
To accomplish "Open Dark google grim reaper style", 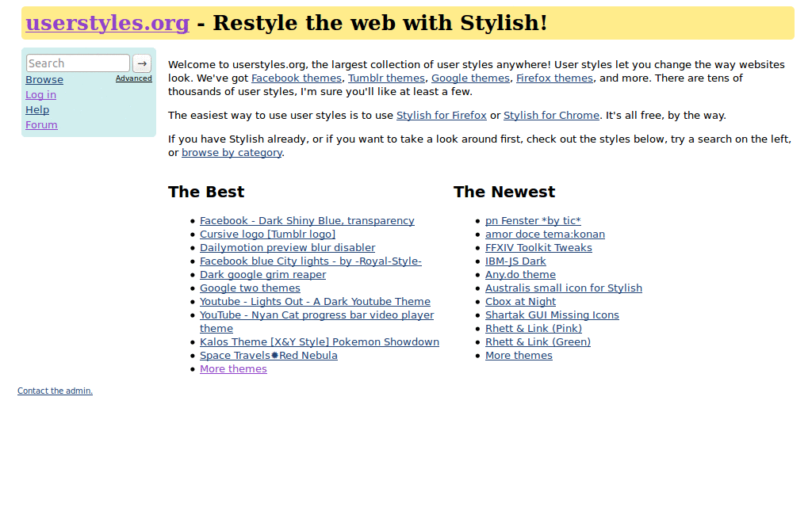I will coord(263,275).
